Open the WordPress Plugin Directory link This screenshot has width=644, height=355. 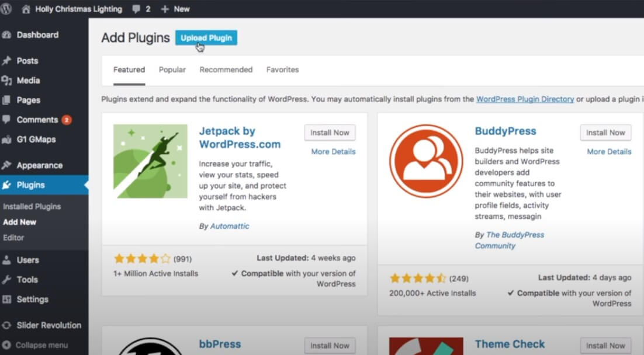point(525,99)
